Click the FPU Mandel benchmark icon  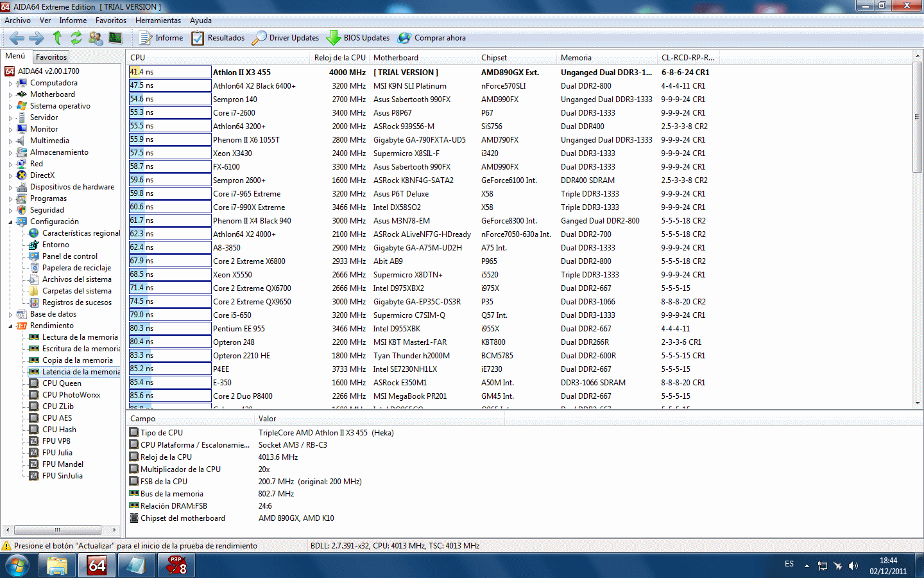click(x=34, y=464)
